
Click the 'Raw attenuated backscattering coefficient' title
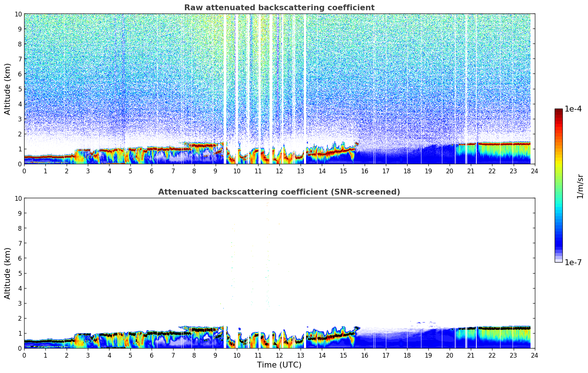(x=279, y=8)
